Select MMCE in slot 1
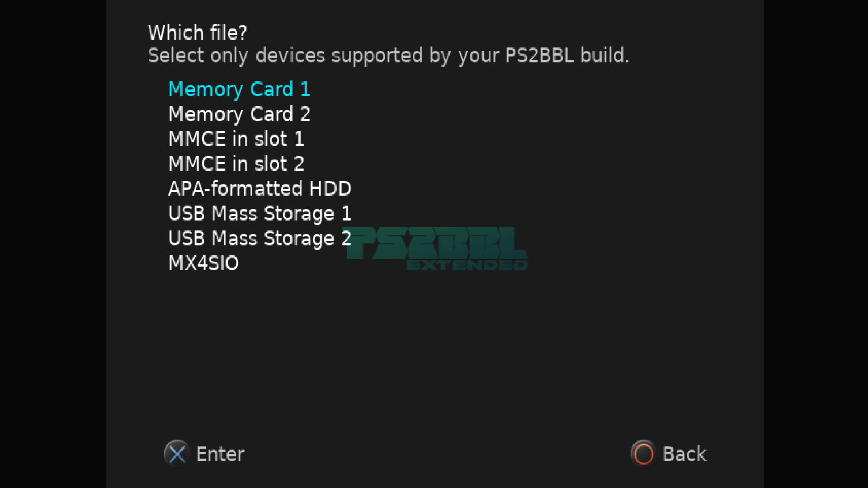The width and height of the screenshot is (868, 488). coord(236,139)
